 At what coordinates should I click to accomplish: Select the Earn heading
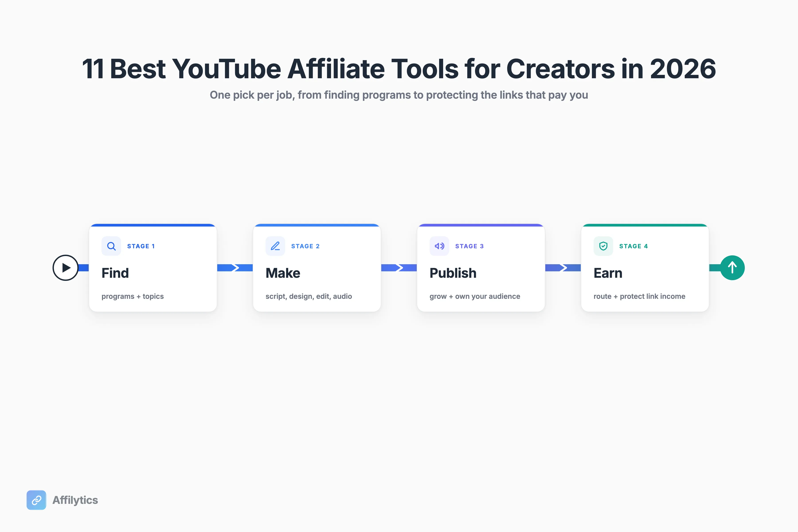[608, 273]
